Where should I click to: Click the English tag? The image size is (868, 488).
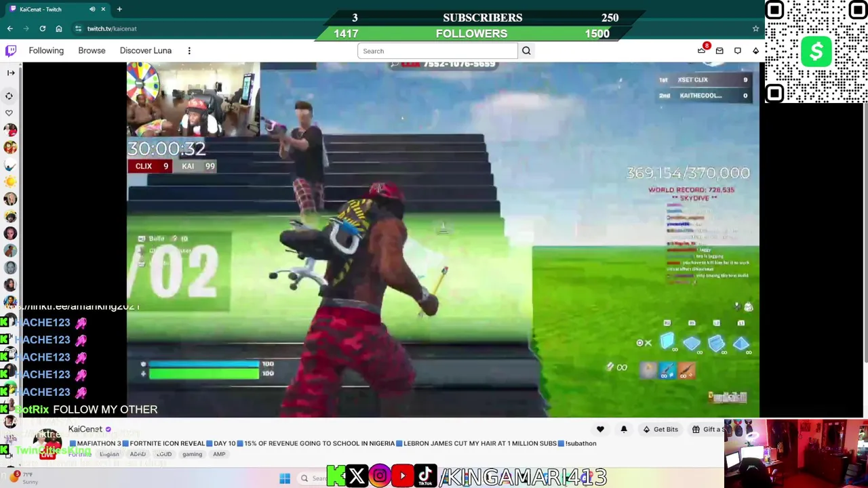coord(109,454)
